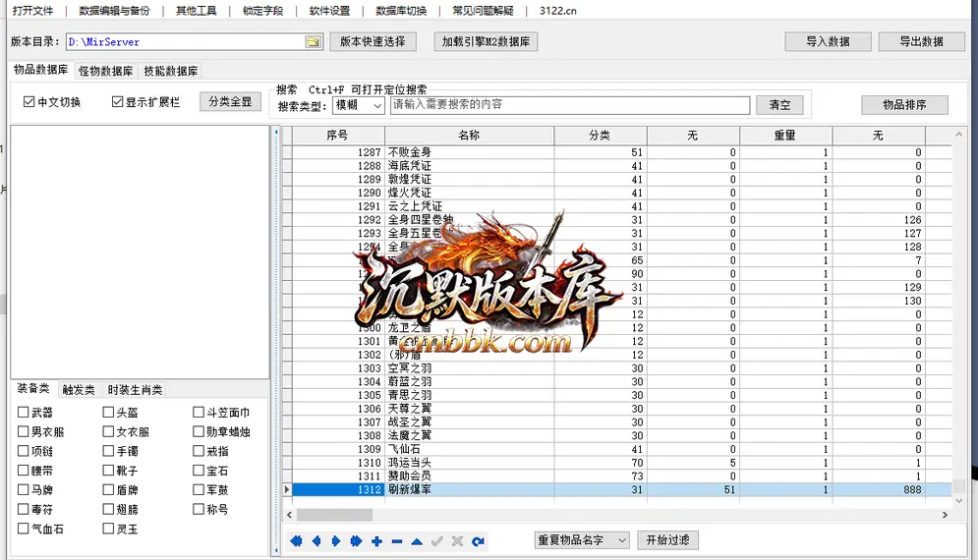This screenshot has height=560, width=978.
Task: Go to first record in navigator
Action: [x=296, y=541]
